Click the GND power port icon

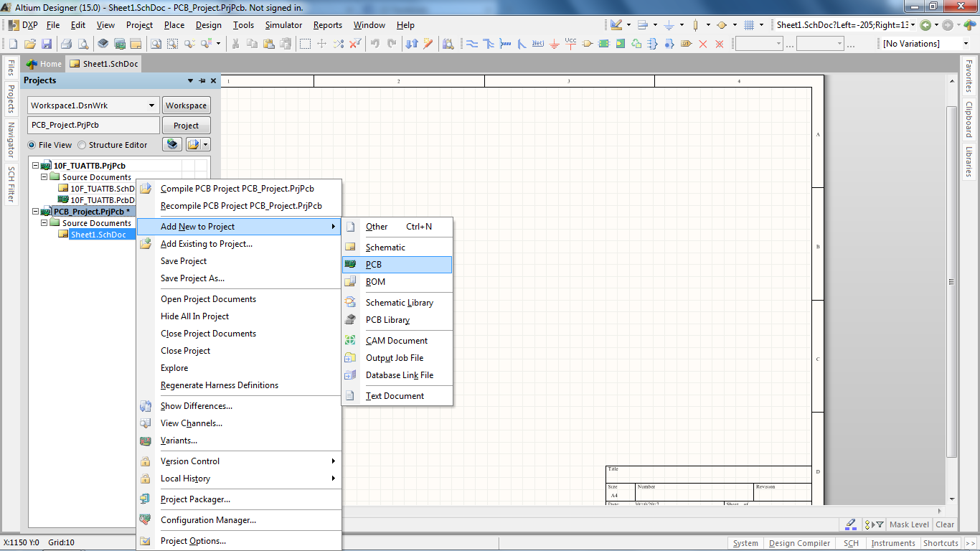[555, 44]
